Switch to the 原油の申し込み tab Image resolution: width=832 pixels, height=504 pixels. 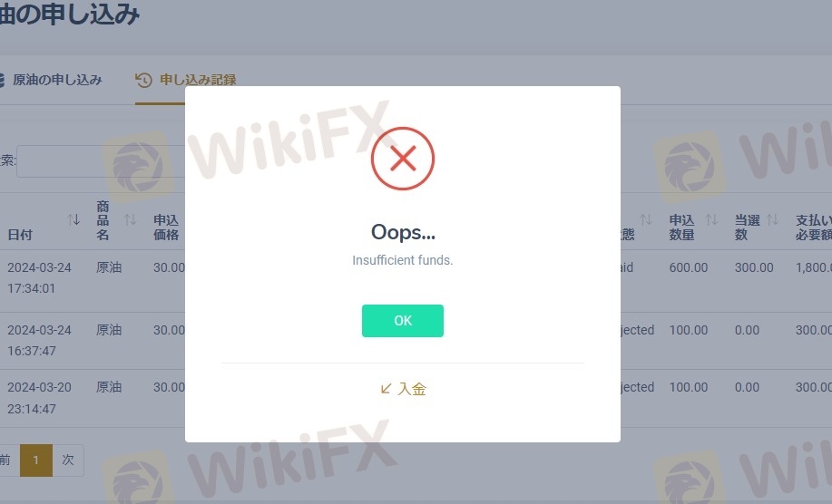(x=51, y=80)
